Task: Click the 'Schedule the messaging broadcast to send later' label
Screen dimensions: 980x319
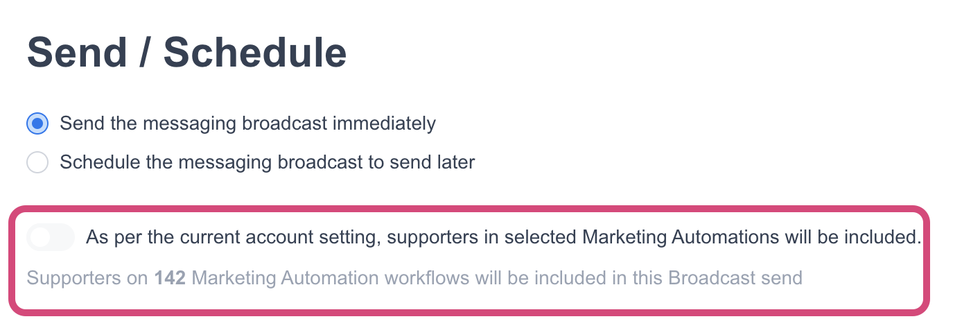Action: coord(267,163)
